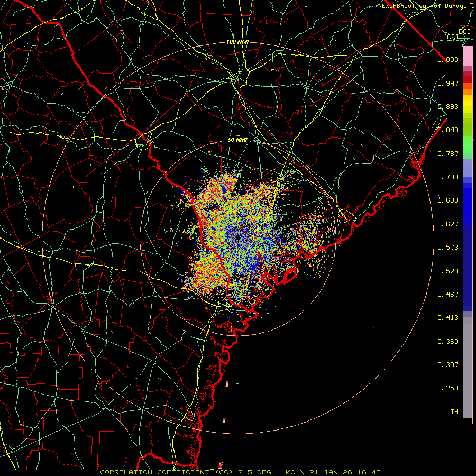This screenshot has width=476, height=476.
Task: Click the 1.000 scale value
Action: [x=448, y=59]
